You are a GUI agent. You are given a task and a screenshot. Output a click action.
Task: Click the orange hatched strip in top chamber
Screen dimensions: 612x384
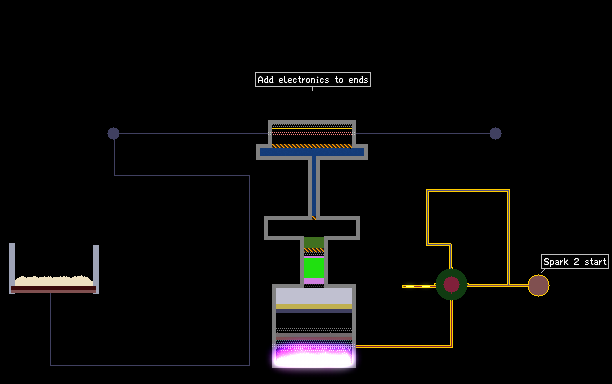click(x=311, y=146)
